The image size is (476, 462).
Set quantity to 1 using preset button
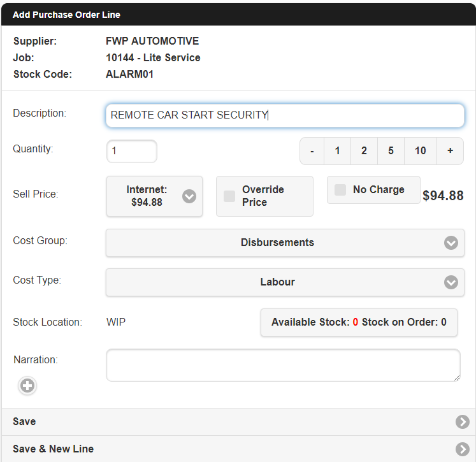click(x=337, y=151)
